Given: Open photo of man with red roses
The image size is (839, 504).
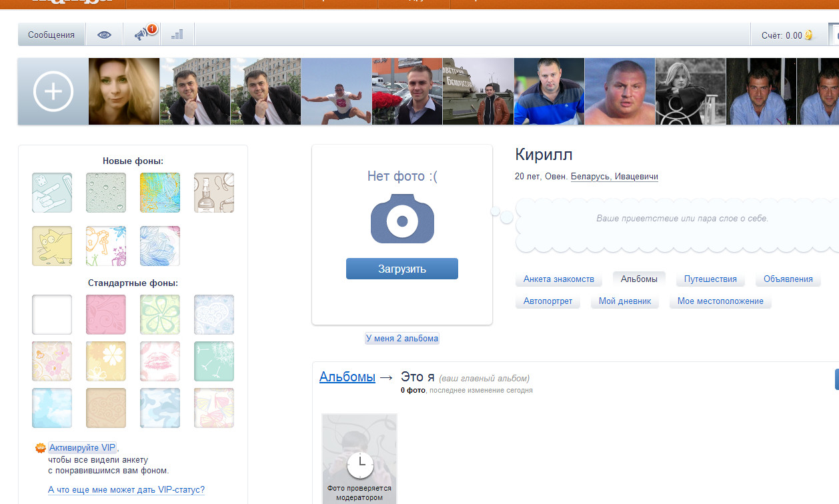Looking at the screenshot, I should tap(407, 91).
